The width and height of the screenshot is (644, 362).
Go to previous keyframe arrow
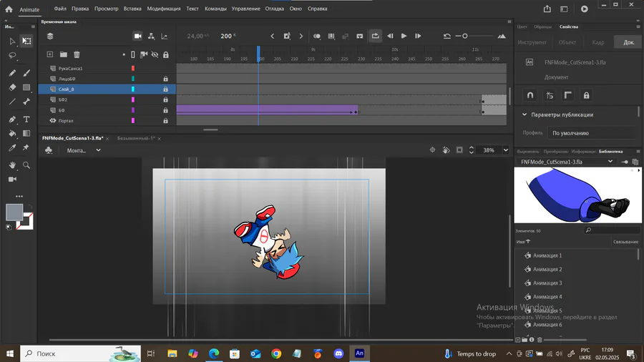(273, 36)
